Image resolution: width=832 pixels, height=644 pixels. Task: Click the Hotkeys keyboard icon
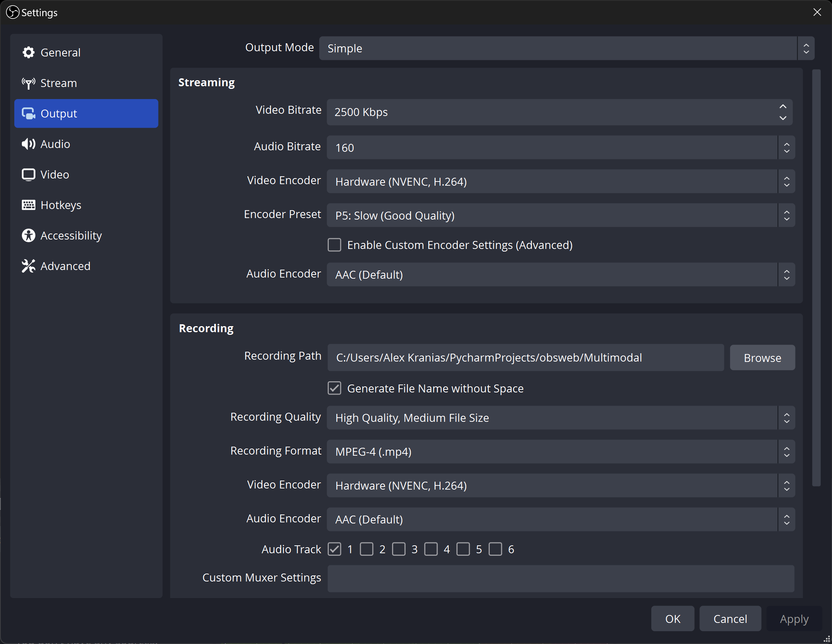coord(28,205)
